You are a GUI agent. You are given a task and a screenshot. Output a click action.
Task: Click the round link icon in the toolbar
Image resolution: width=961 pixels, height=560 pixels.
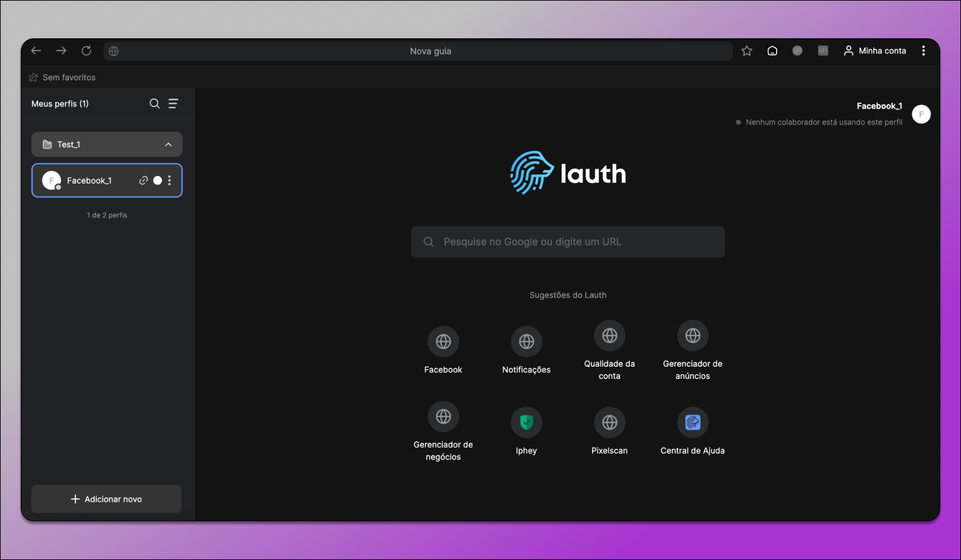pyautogui.click(x=797, y=51)
